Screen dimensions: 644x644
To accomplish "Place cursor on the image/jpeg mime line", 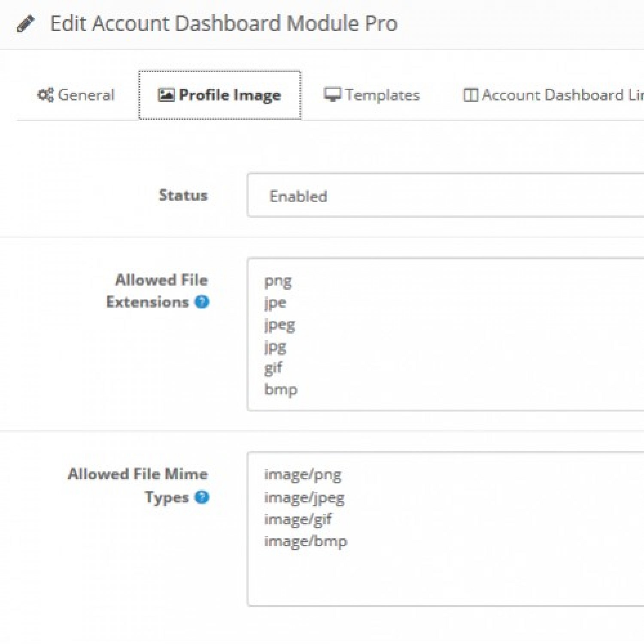I will (304, 498).
